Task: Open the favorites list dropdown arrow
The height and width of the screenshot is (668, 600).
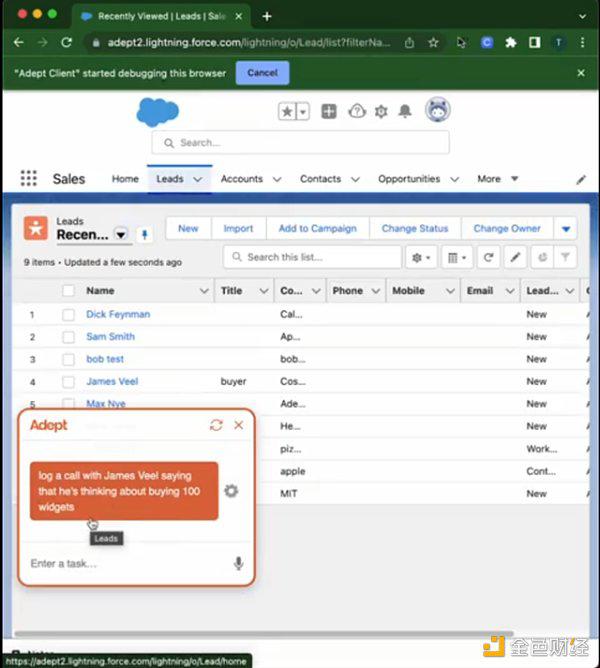Action: coord(303,112)
